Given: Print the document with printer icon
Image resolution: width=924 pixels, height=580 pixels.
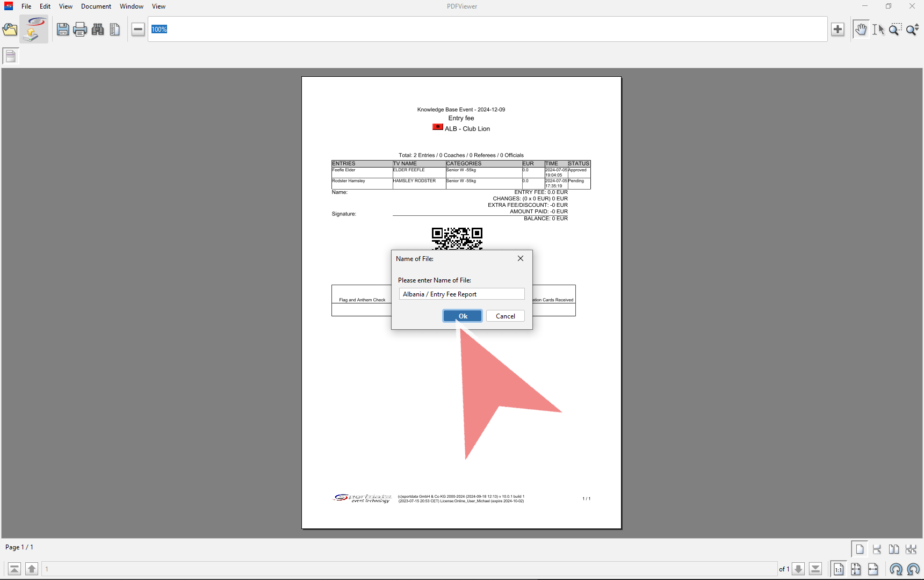Looking at the screenshot, I should point(80,30).
